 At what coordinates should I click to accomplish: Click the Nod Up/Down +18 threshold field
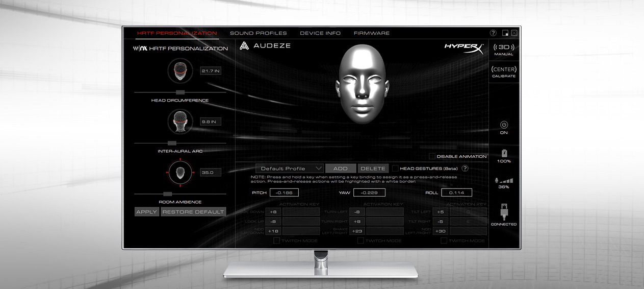(273, 231)
